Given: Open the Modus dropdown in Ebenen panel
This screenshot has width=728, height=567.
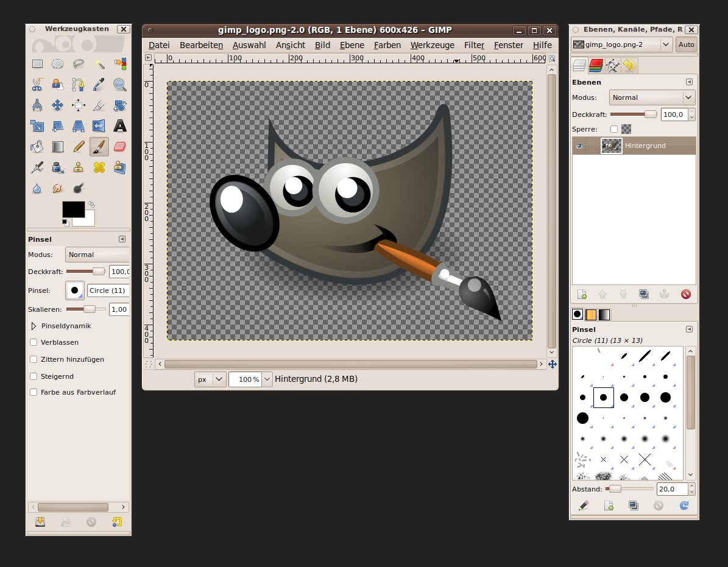Looking at the screenshot, I should click(652, 97).
